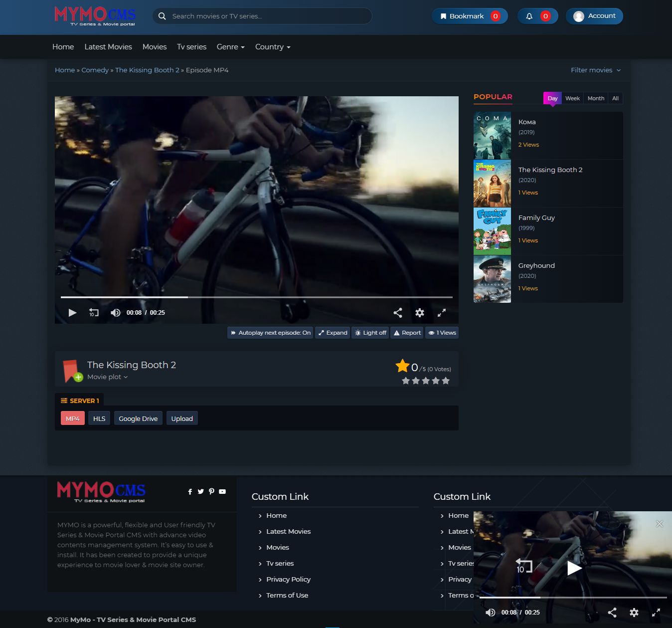Switch Popular list to All tab
672x628 pixels.
point(616,98)
